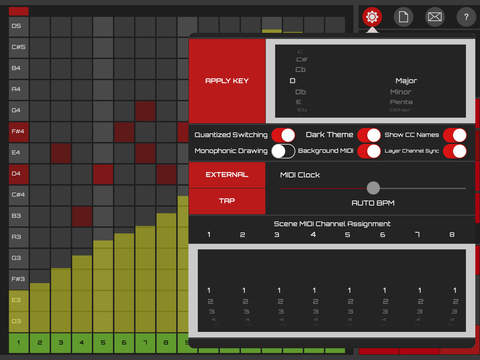Image resolution: width=480 pixels, height=360 pixels.
Task: Set scene 8 MIDI channel to 2
Action: tap(455, 301)
